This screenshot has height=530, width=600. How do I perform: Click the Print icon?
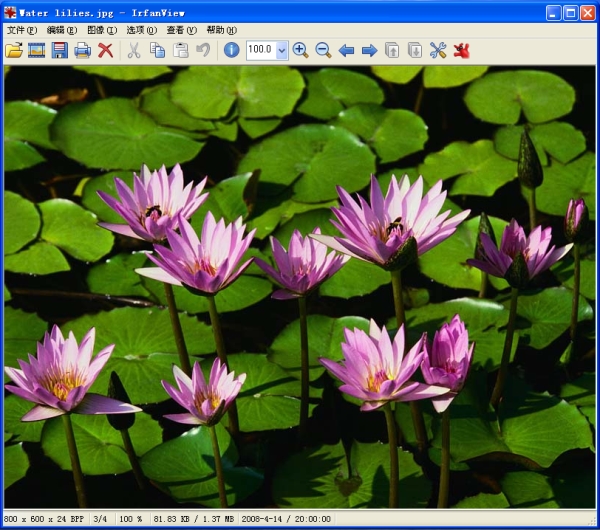(83, 51)
